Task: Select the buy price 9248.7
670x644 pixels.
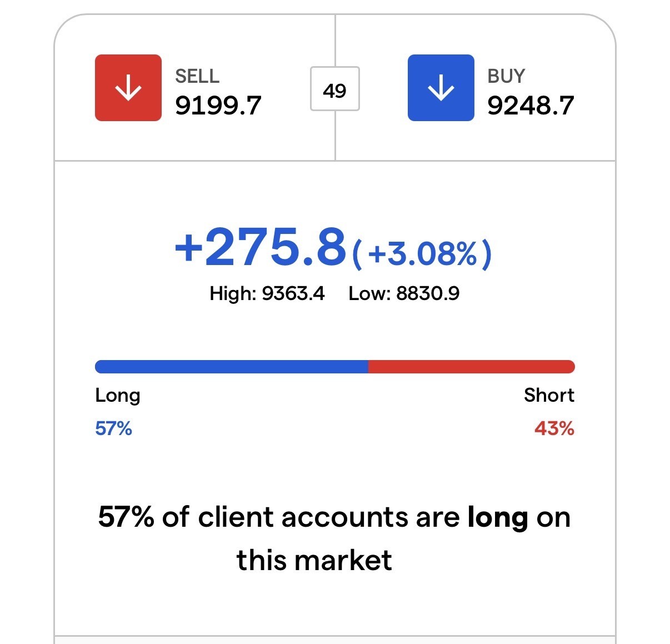Action: point(531,106)
